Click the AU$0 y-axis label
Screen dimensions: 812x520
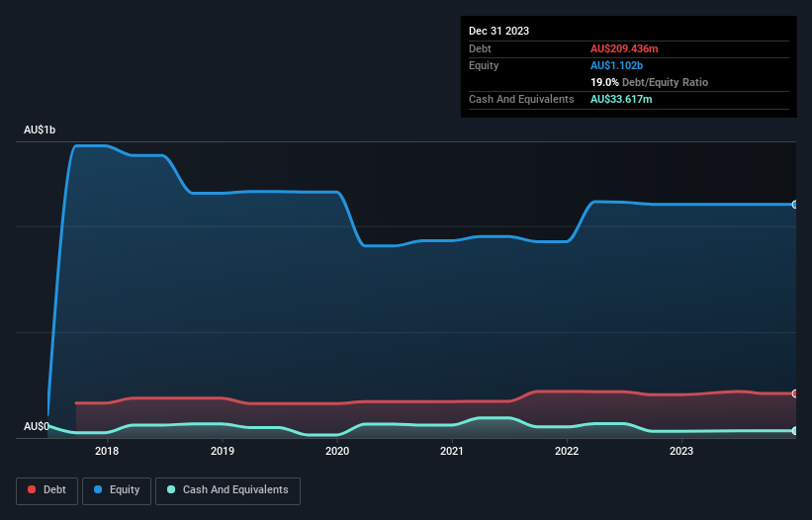click(x=37, y=426)
